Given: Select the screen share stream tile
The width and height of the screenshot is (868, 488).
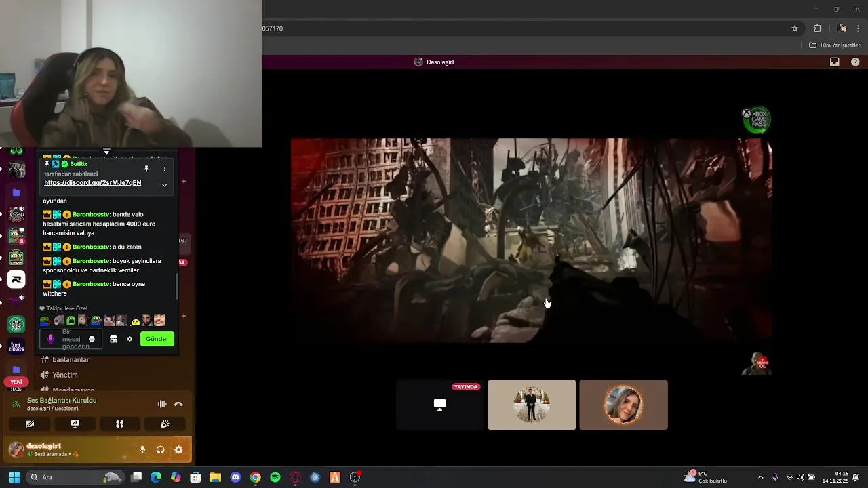Looking at the screenshot, I should (x=440, y=405).
